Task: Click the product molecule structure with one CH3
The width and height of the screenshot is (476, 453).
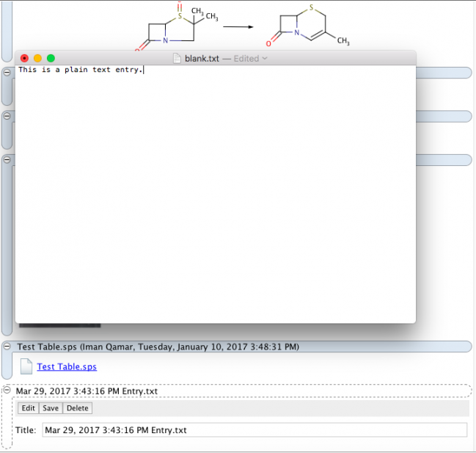Action: click(307, 26)
